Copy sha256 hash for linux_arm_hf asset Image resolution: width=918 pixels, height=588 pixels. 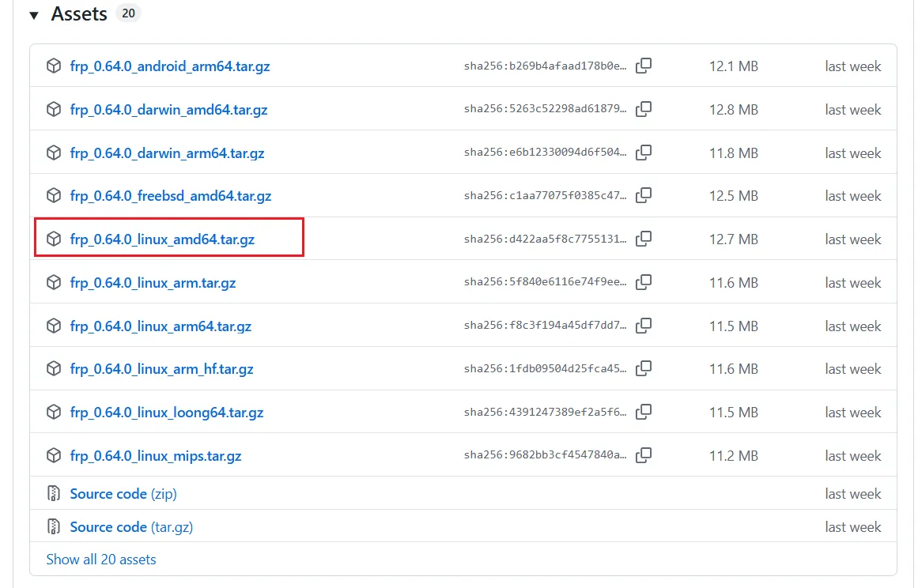click(x=644, y=368)
